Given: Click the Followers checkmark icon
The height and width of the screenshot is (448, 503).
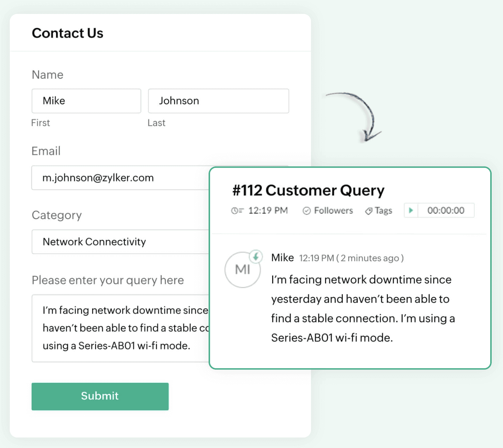Looking at the screenshot, I should (x=306, y=211).
